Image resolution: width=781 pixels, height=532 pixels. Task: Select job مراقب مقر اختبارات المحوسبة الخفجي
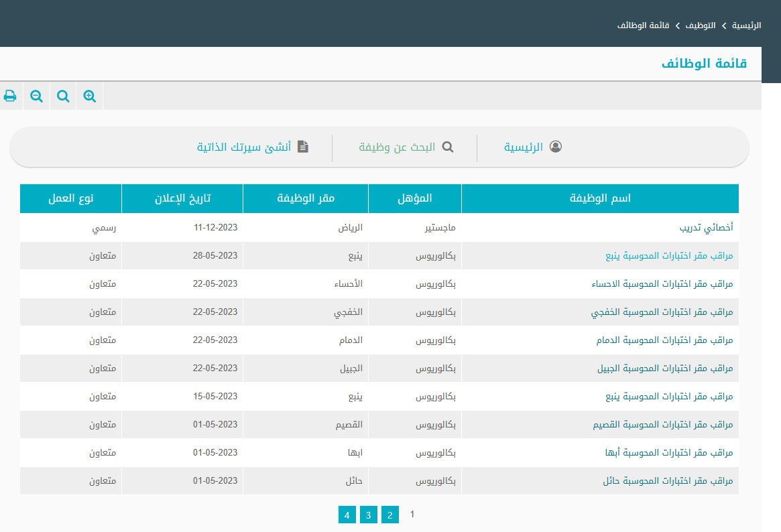662,312
